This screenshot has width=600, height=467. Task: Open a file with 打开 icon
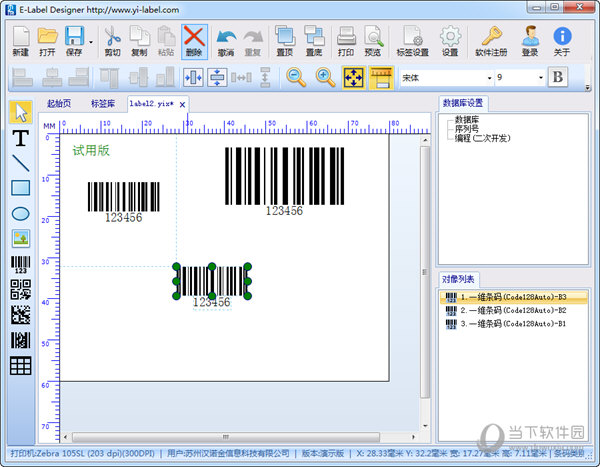[x=47, y=41]
